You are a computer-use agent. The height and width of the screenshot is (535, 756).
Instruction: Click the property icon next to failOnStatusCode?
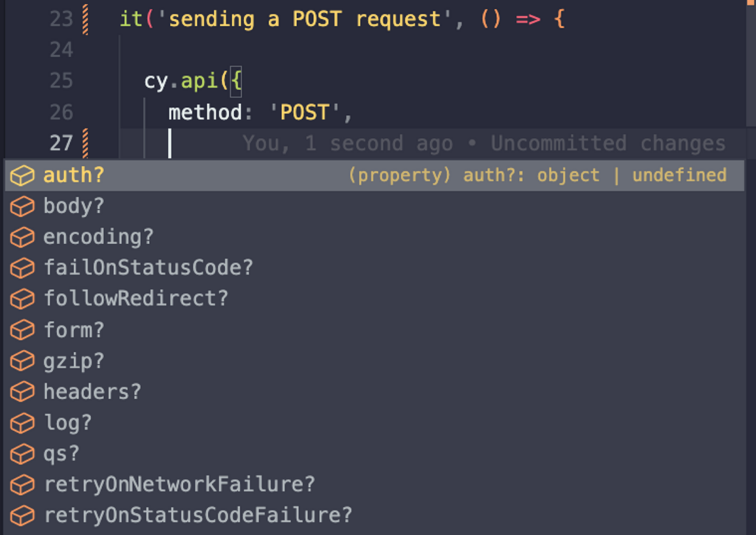(22, 268)
